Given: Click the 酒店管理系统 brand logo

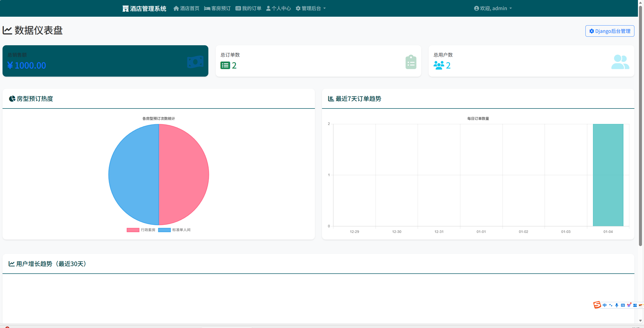Looking at the screenshot, I should coord(144,9).
